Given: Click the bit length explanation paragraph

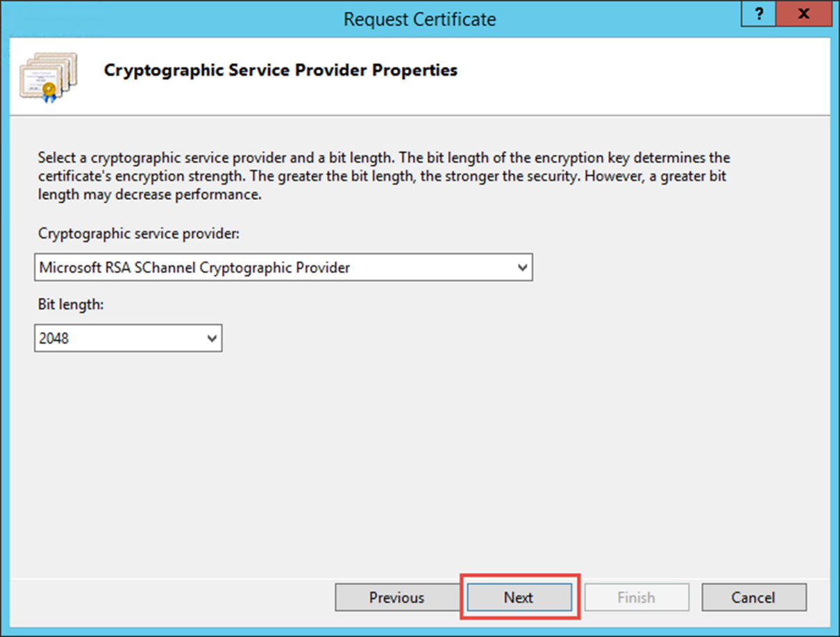Looking at the screenshot, I should pos(384,176).
